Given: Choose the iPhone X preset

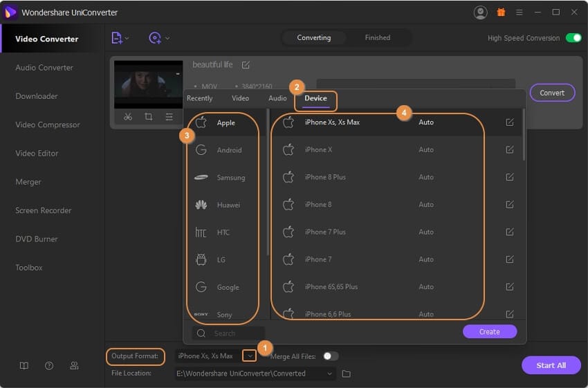Looking at the screenshot, I should (396, 149).
